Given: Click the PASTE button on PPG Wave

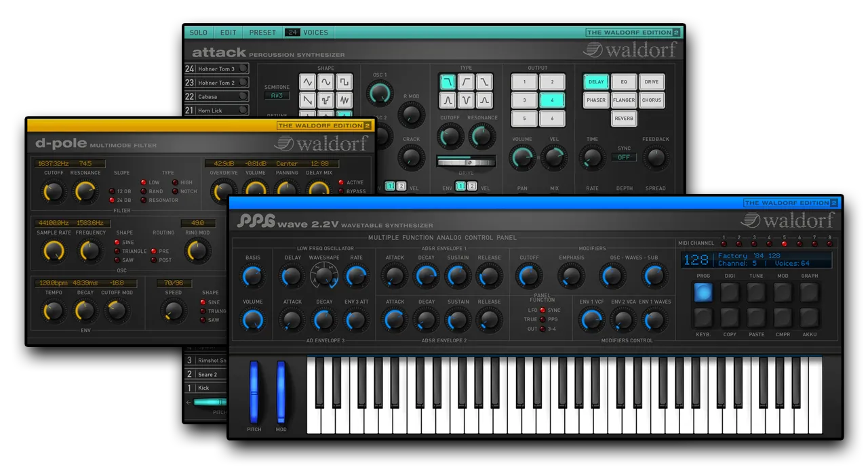Looking at the screenshot, I should click(756, 318).
